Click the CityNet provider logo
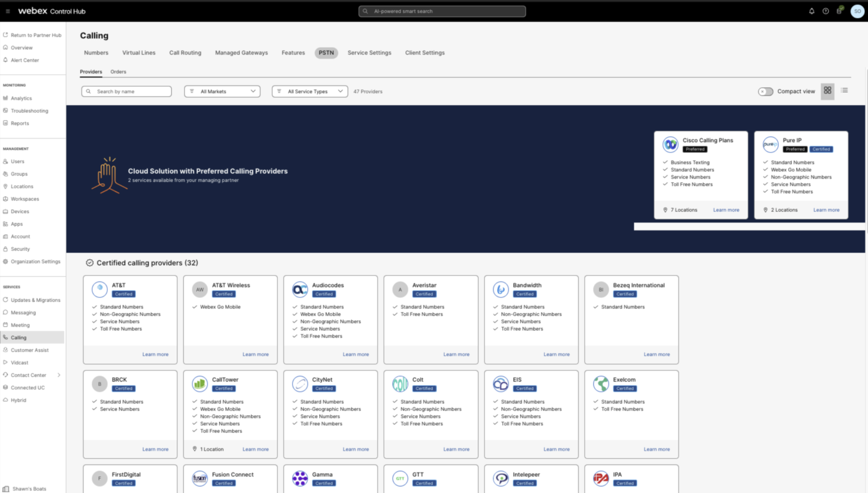The image size is (868, 493). pyautogui.click(x=300, y=384)
